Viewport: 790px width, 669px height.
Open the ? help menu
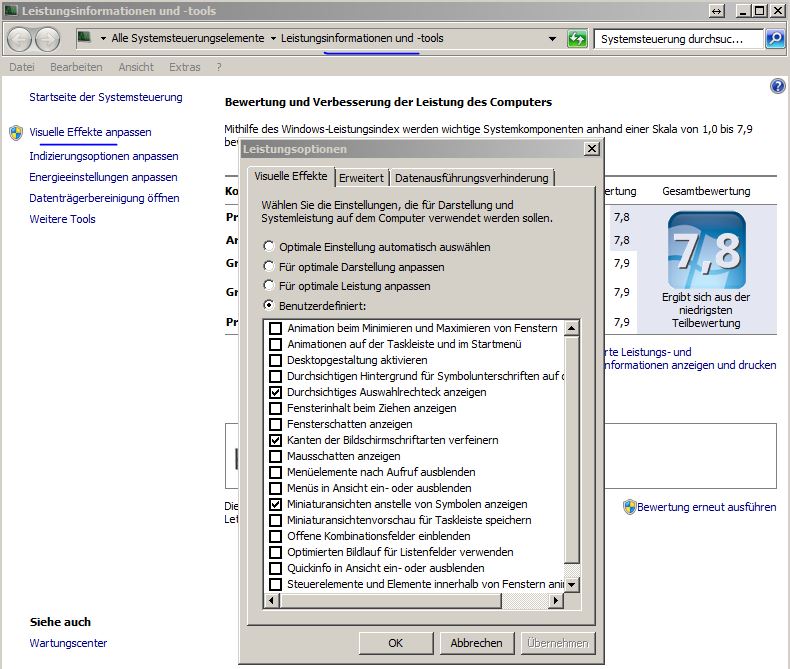pyautogui.click(x=219, y=67)
